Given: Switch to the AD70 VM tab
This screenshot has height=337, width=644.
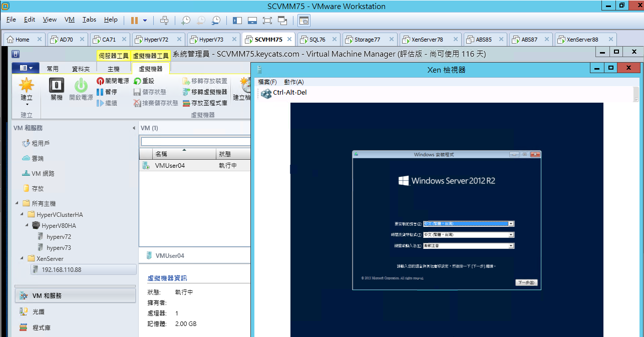Looking at the screenshot, I should click(x=66, y=40).
